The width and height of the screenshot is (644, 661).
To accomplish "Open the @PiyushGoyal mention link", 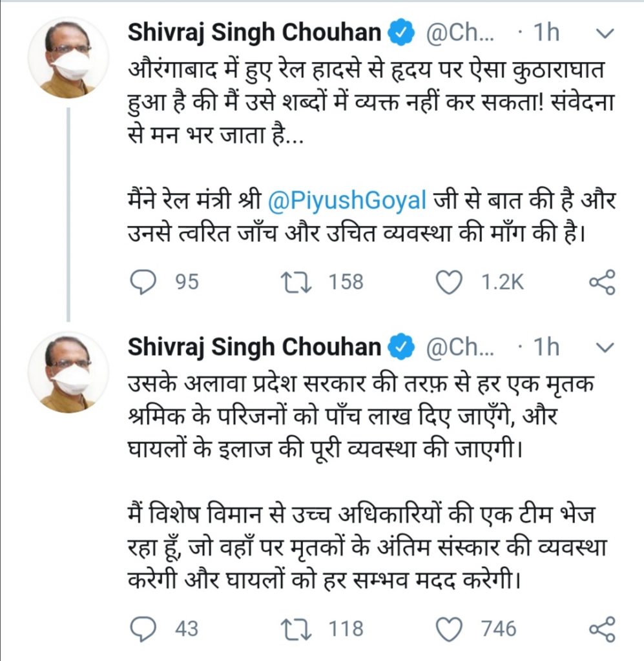I will 347,201.
